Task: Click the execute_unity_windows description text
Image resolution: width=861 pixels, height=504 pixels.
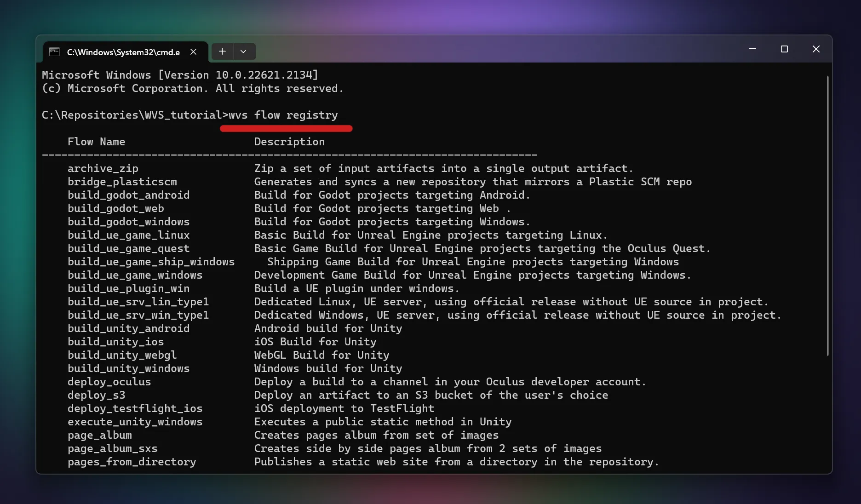Action: click(383, 422)
